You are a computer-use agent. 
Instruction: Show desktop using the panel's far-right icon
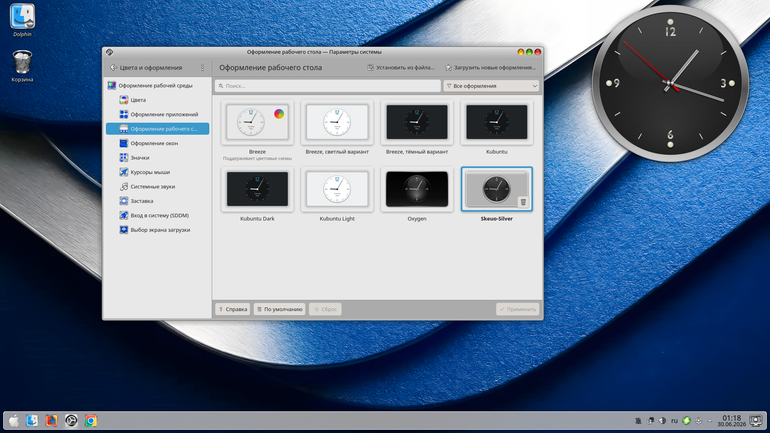pyautogui.click(x=756, y=421)
